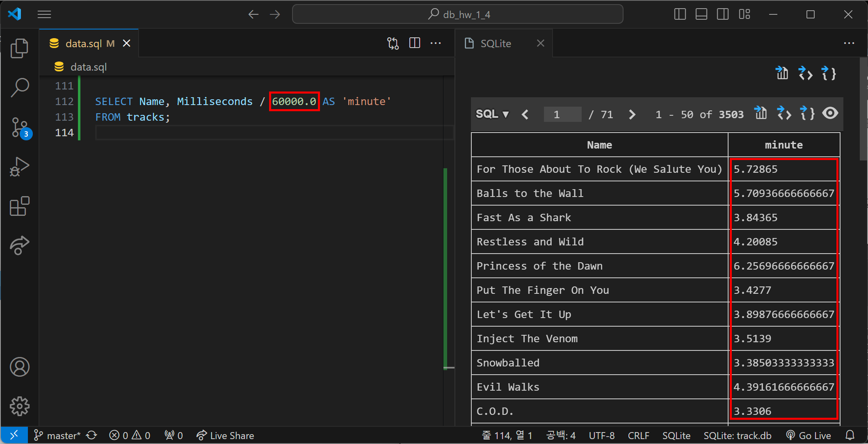This screenshot has width=868, height=444.
Task: Open Source Control view with 3 changes
Action: coord(19,127)
